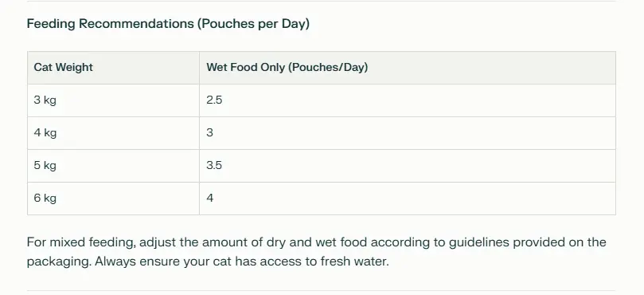Click the 3 kg weight cell
Image resolution: width=644 pixels, height=295 pixels.
113,100
